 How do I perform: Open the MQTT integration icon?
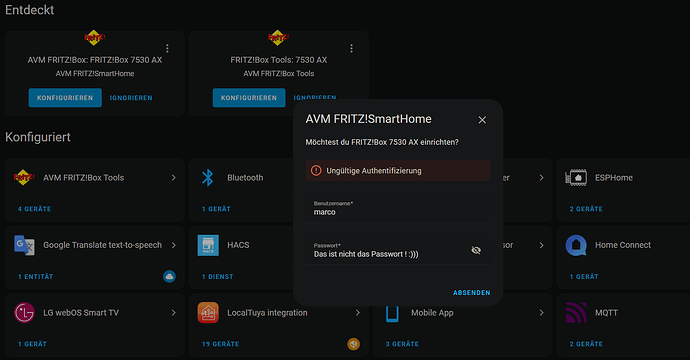(x=576, y=313)
